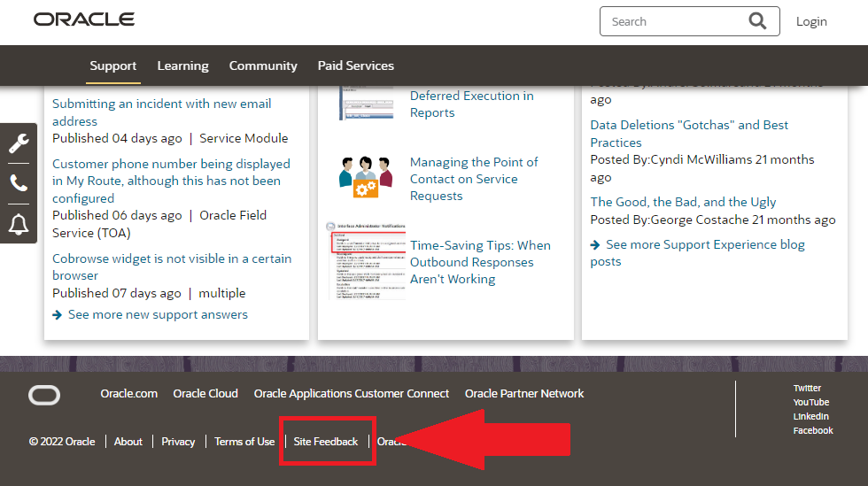
Task: Open 'Submitting an incident with new email address'
Action: 161,112
